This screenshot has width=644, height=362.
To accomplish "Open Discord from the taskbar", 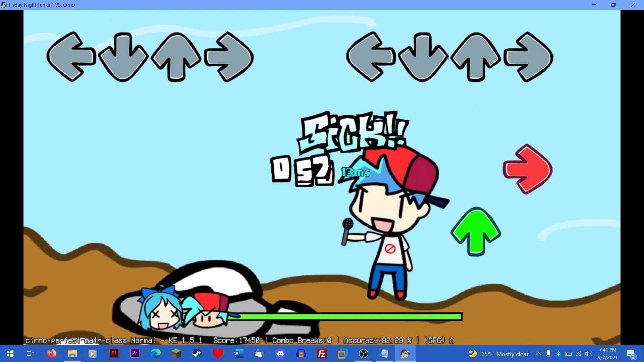I will 281,354.
